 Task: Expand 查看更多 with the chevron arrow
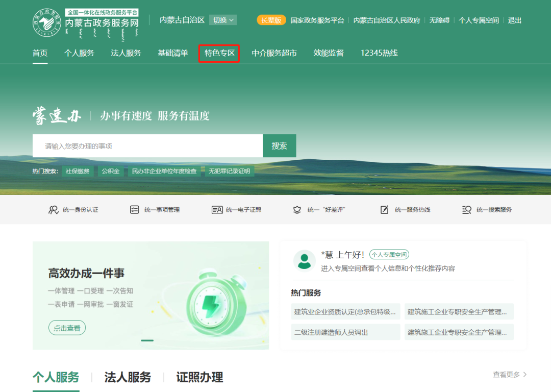[525, 375]
